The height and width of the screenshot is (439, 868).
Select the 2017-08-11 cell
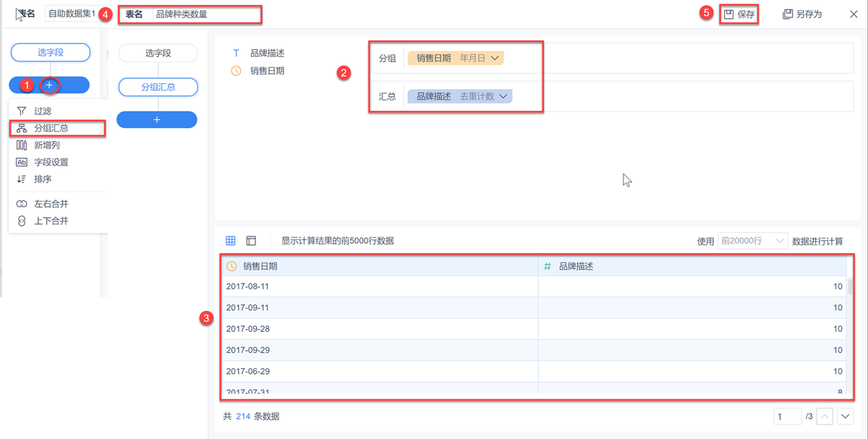(x=380, y=286)
